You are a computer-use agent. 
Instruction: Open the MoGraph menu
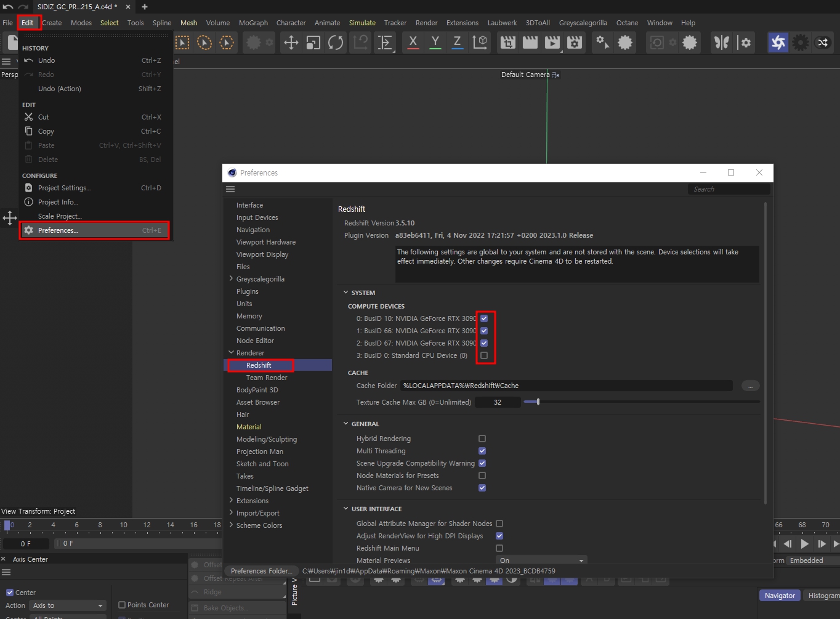253,23
